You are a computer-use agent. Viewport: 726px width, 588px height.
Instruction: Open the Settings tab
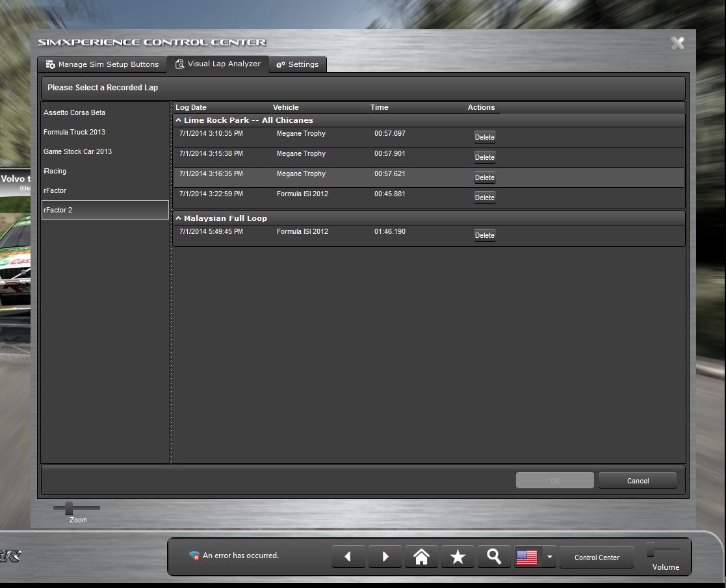pyautogui.click(x=297, y=64)
